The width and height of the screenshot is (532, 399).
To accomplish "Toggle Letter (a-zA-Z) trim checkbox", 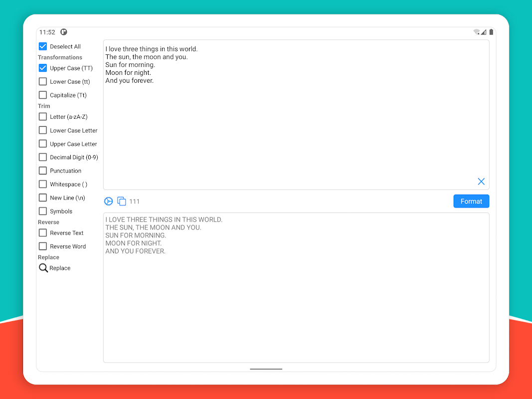I will 43,117.
